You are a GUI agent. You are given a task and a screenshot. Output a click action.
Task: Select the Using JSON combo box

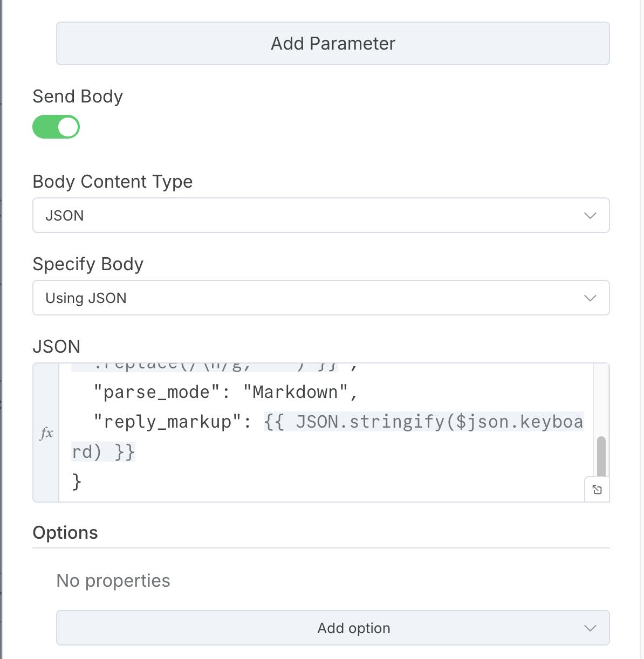(x=321, y=298)
